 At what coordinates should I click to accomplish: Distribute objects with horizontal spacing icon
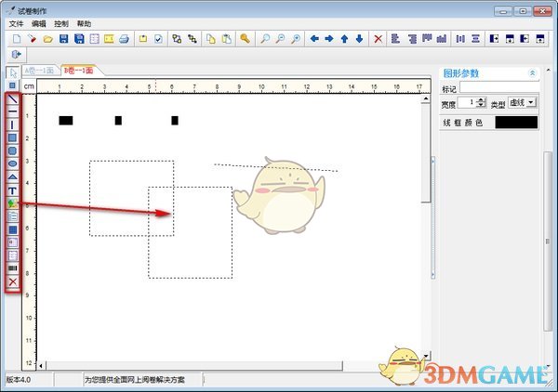click(x=460, y=39)
